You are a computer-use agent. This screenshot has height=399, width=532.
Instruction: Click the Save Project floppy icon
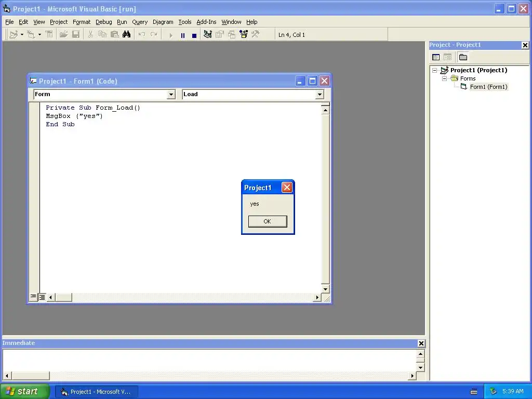click(76, 35)
